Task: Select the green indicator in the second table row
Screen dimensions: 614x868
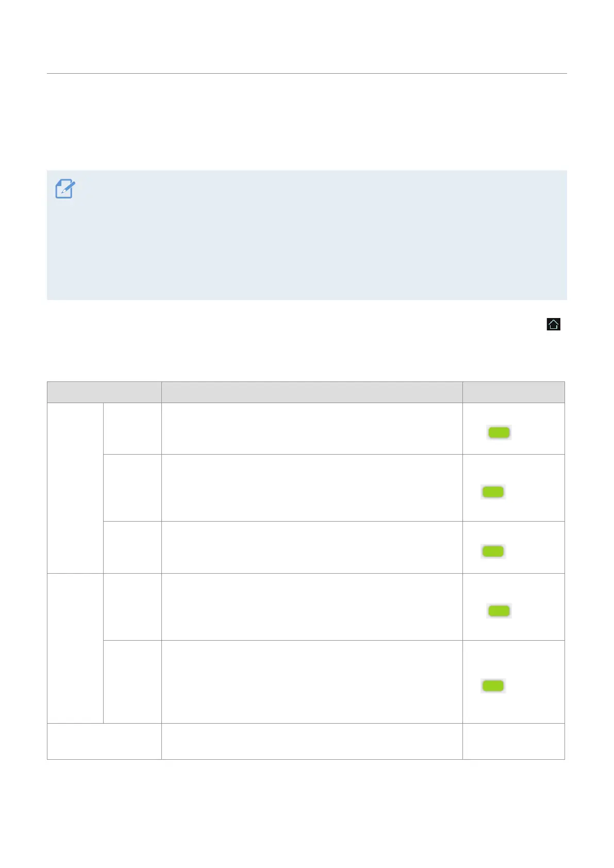Action: (492, 492)
